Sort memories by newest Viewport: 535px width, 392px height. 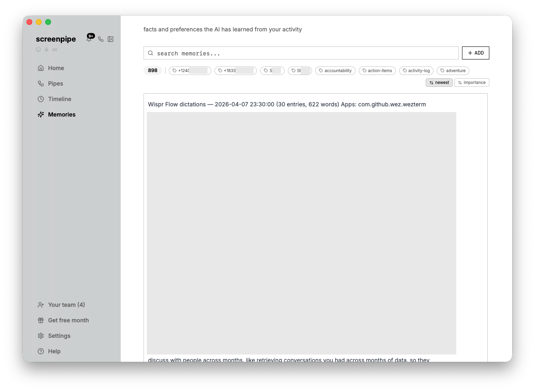(x=439, y=83)
